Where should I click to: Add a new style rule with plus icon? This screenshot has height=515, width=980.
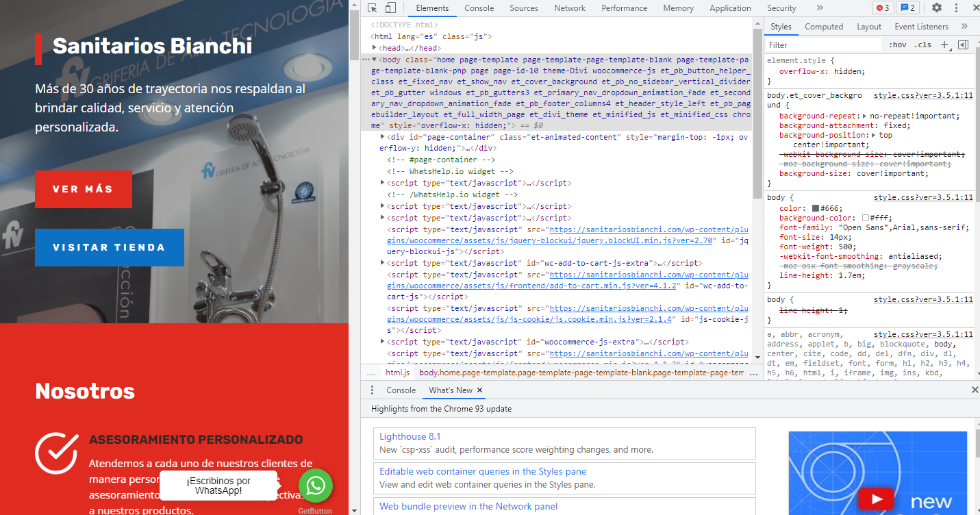[944, 45]
